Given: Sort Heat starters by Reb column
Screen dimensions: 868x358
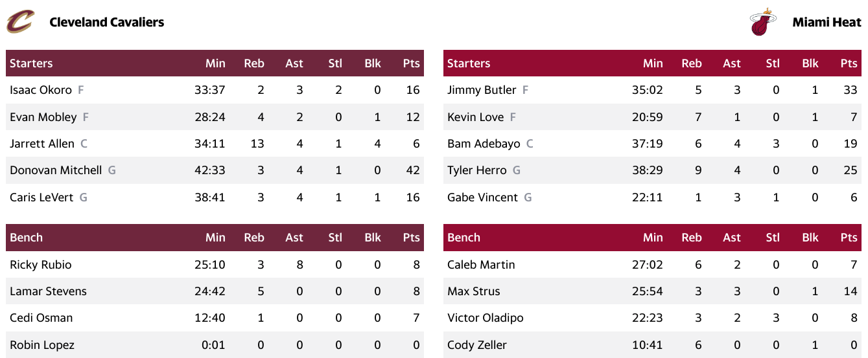Looking at the screenshot, I should pos(692,63).
